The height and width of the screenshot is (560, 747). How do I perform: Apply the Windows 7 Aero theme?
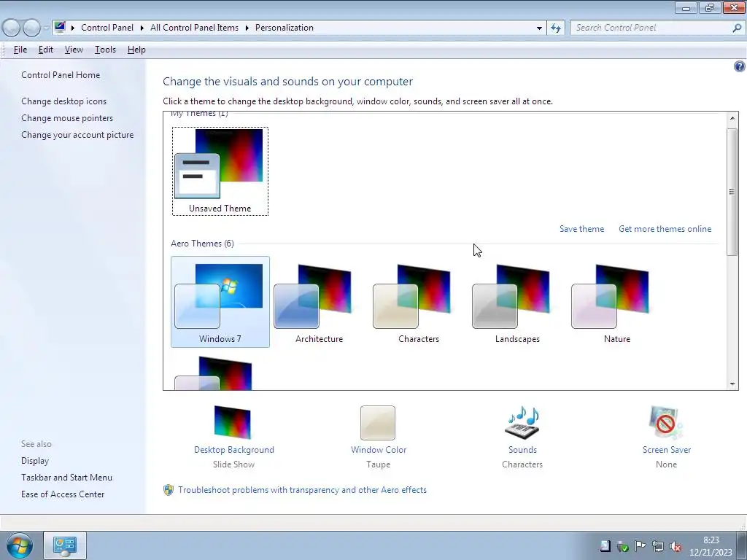220,301
